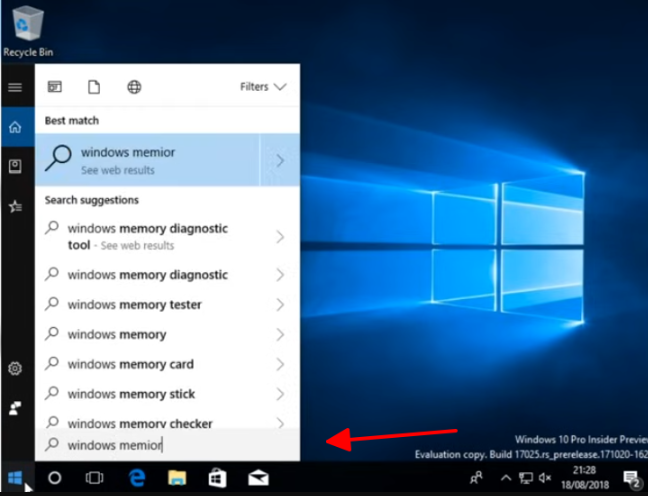Open the settings gear in search sidebar
Image resolution: width=648 pixels, height=496 pixels.
15,369
